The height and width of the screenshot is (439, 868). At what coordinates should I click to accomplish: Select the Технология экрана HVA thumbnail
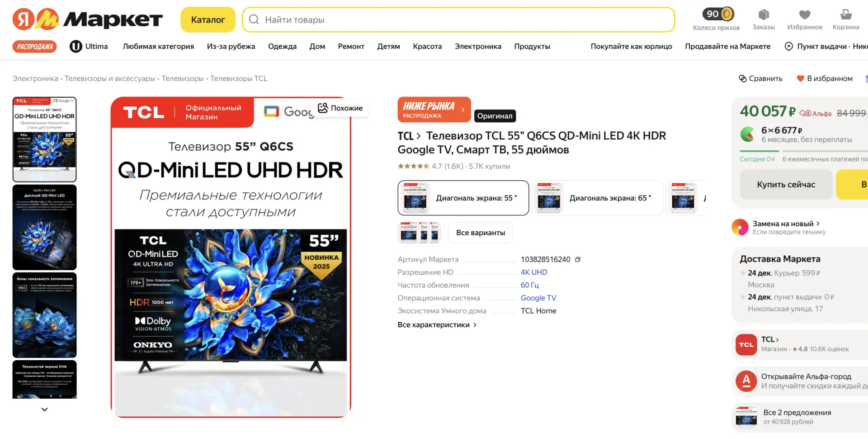(44, 379)
